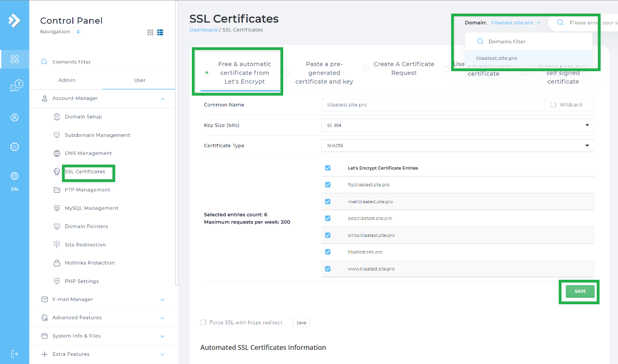Uncheck smtp.tilaatest.site.pro entry
The height and width of the screenshot is (364, 618).
pyautogui.click(x=328, y=235)
